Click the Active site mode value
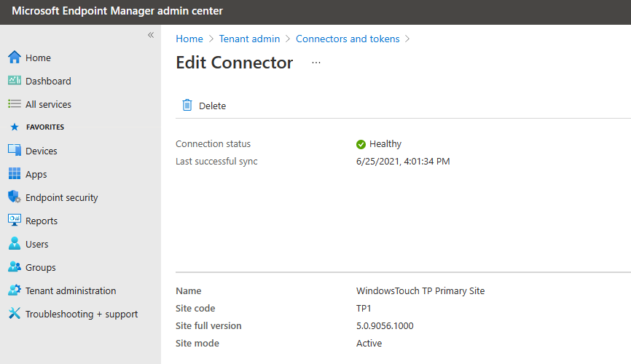Viewport: 631px width, 364px height. coord(369,343)
